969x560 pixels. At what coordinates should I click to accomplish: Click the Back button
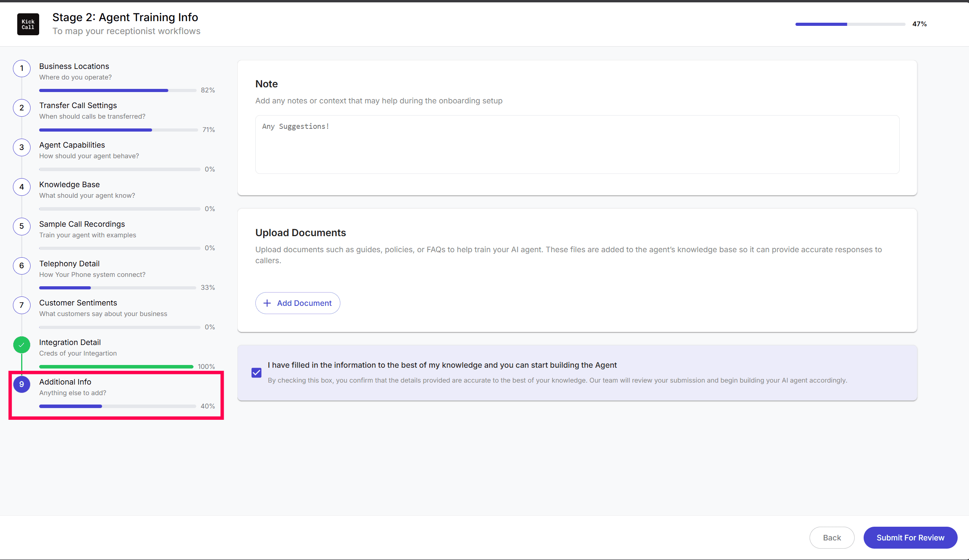pos(832,538)
